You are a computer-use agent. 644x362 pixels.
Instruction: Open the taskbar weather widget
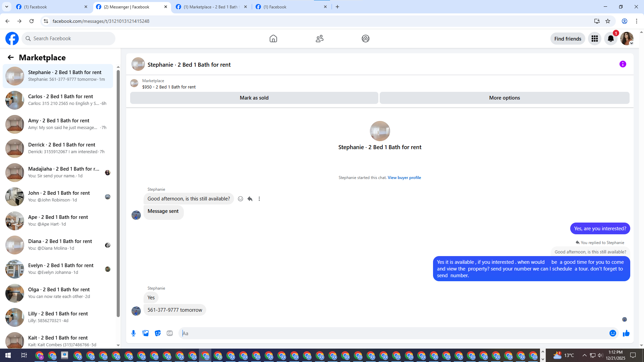click(563, 355)
